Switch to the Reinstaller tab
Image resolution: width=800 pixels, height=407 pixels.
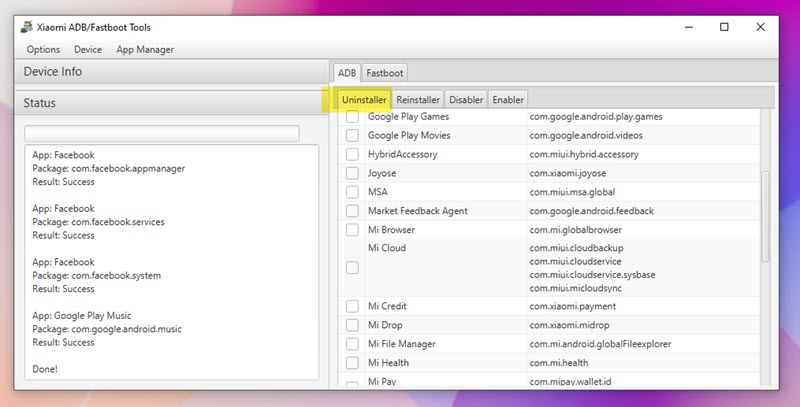[418, 99]
